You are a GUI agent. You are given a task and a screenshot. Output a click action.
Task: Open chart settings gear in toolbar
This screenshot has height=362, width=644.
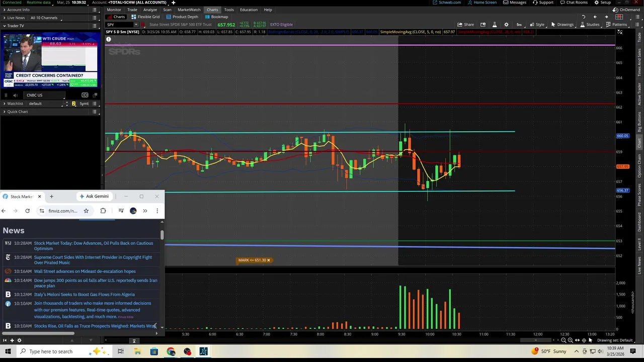pyautogui.click(x=506, y=25)
